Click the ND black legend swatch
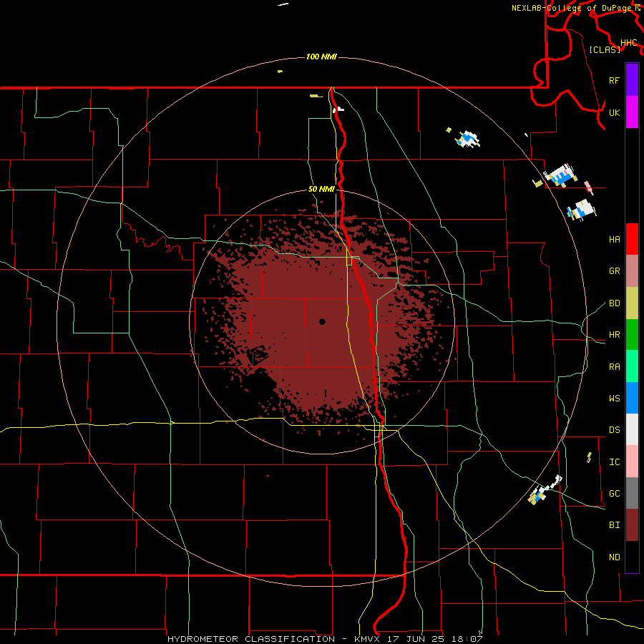Screen dimensions: 644x644 click(632, 557)
